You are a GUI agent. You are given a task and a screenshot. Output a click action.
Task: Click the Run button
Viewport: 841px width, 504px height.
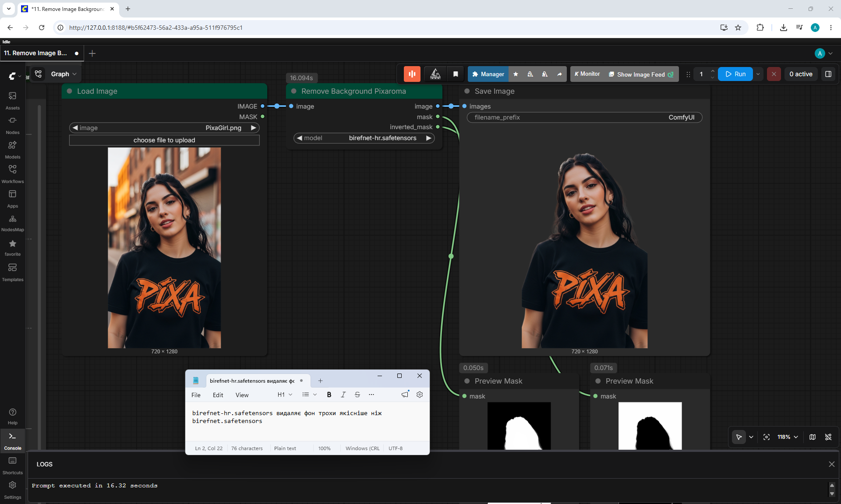(735, 74)
